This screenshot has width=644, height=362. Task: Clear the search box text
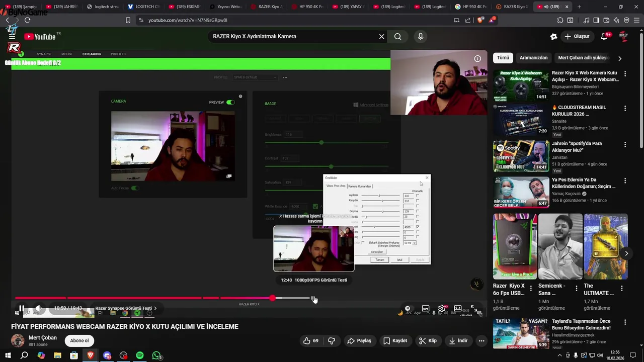tap(381, 36)
